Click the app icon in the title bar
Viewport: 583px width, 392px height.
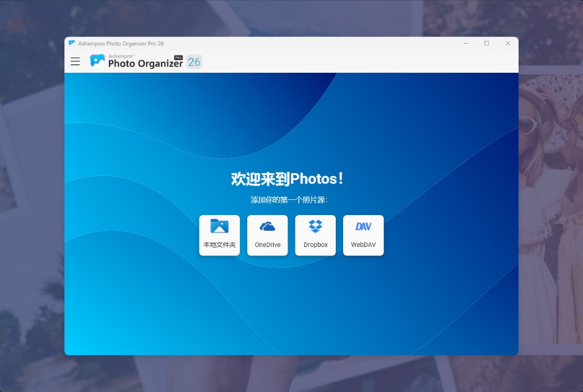[71, 43]
